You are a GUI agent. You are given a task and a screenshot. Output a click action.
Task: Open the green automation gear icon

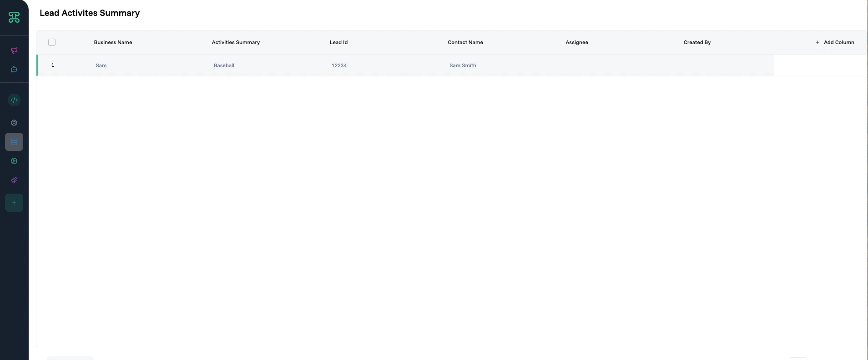pos(14,161)
